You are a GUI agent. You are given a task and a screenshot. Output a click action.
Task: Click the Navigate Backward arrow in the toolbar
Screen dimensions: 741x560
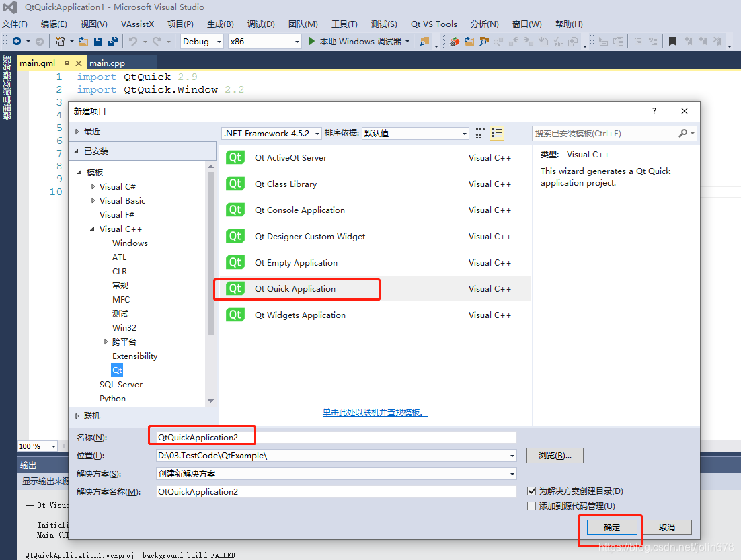17,42
